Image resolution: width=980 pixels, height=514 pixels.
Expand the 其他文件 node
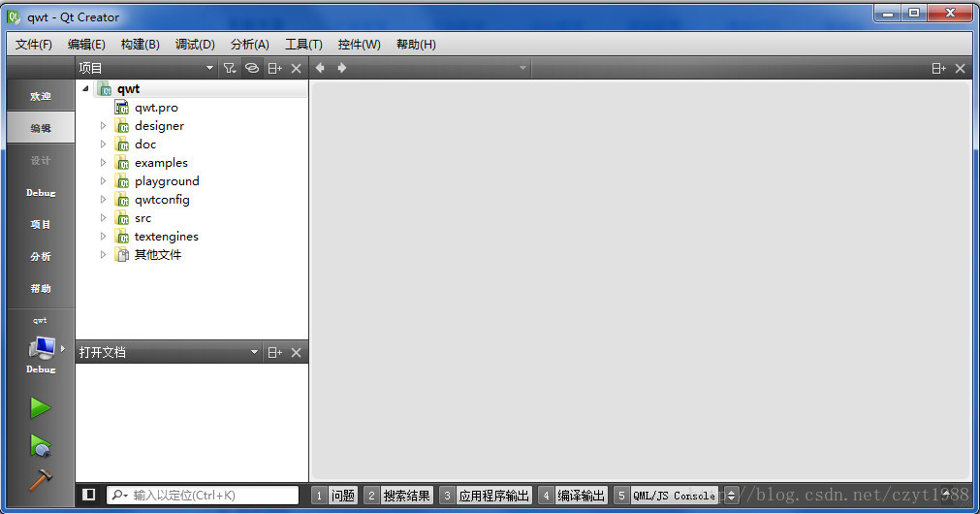103,254
